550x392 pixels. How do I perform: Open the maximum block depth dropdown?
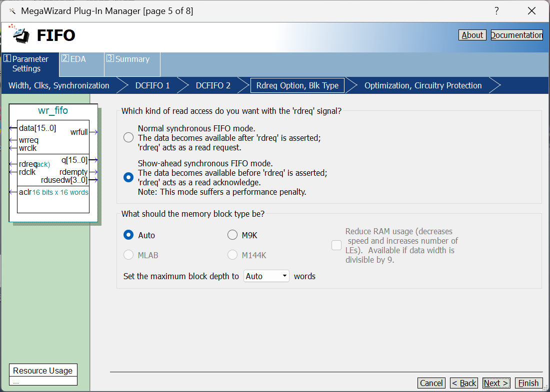(x=266, y=276)
